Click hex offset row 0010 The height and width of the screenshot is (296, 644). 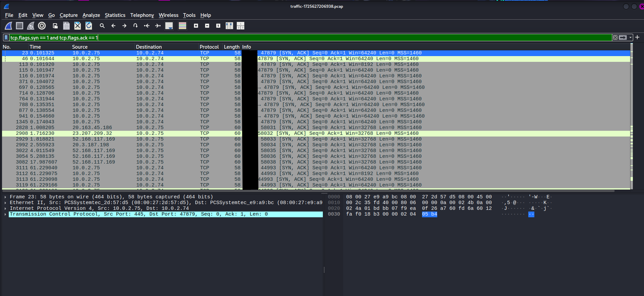click(334, 202)
